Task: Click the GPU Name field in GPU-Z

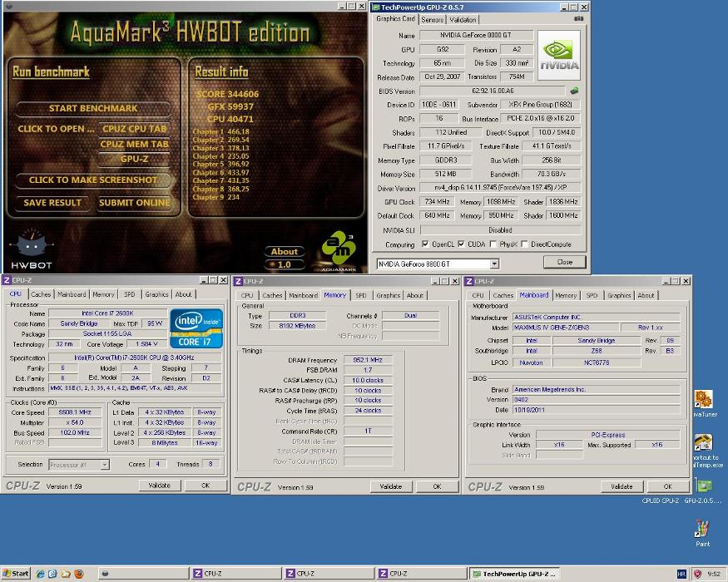Action: click(x=476, y=35)
